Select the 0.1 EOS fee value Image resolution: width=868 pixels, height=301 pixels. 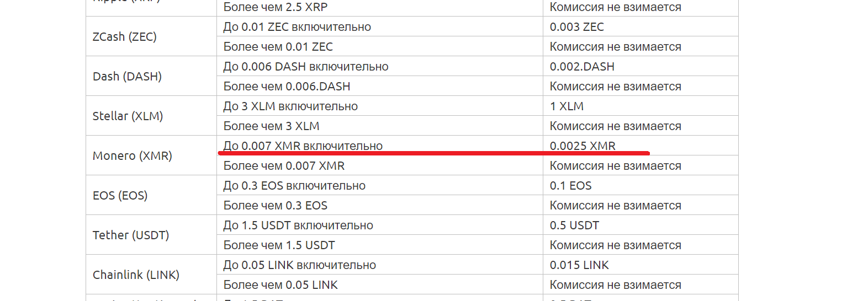pyautogui.click(x=570, y=185)
